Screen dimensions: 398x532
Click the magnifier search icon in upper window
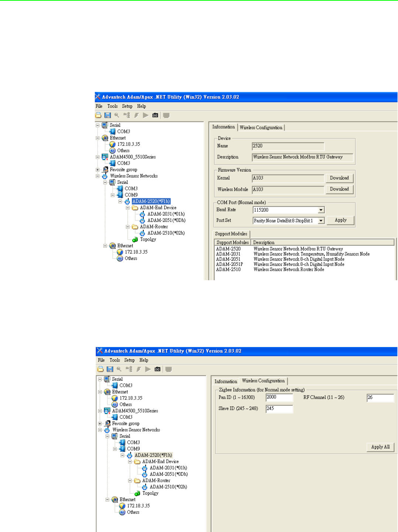pos(117,116)
